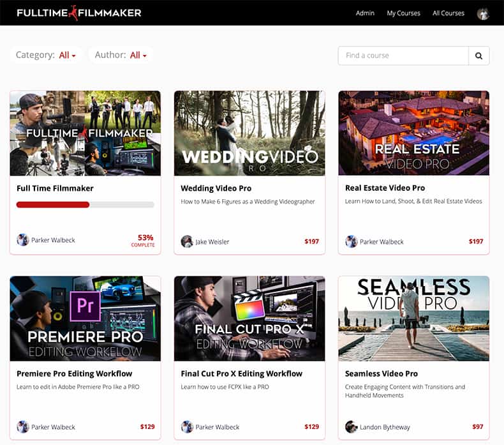504x445 pixels.
Task: Open the Full Time Filmmaker course thumbnail
Action: [85, 133]
